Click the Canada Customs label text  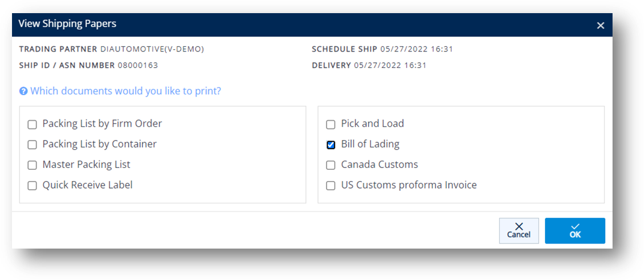[380, 165]
